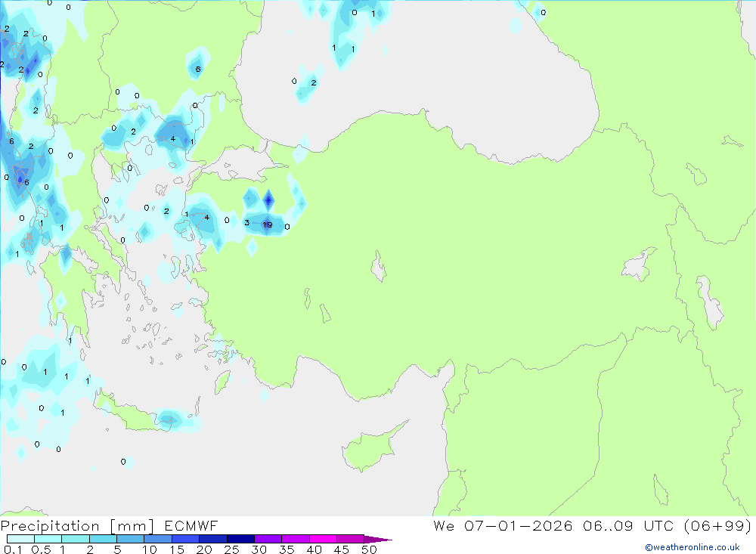
Task: Click the 'ECMWF' model label
Action: (x=191, y=526)
